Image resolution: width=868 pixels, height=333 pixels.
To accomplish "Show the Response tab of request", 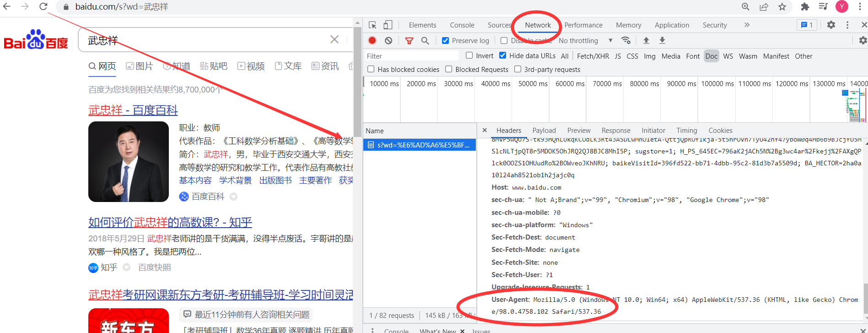I will click(616, 131).
